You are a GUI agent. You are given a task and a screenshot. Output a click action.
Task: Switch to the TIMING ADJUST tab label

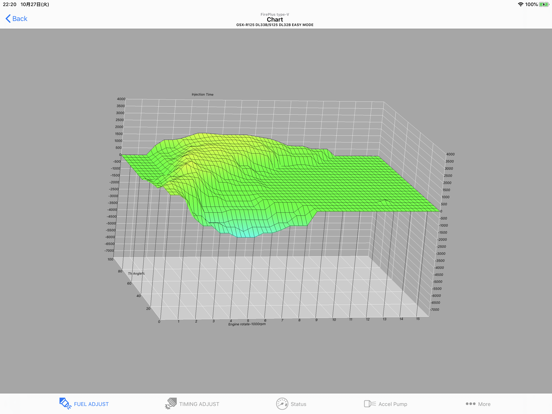pos(199,404)
